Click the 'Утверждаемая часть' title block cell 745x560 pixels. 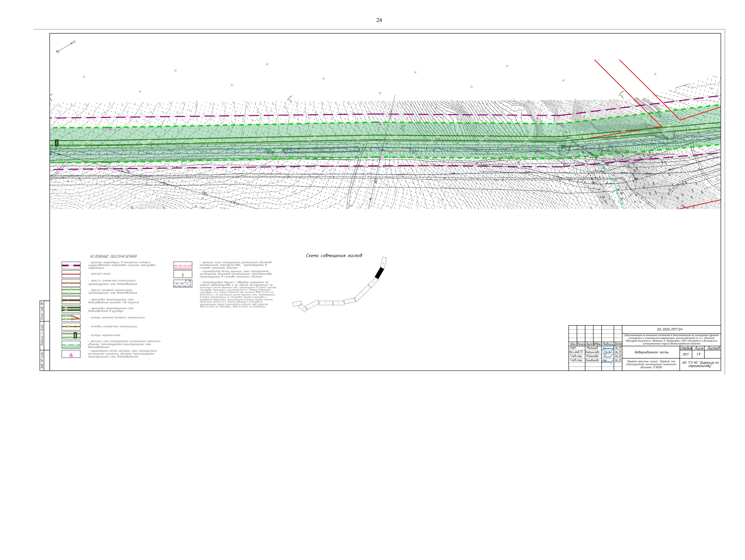click(x=651, y=352)
